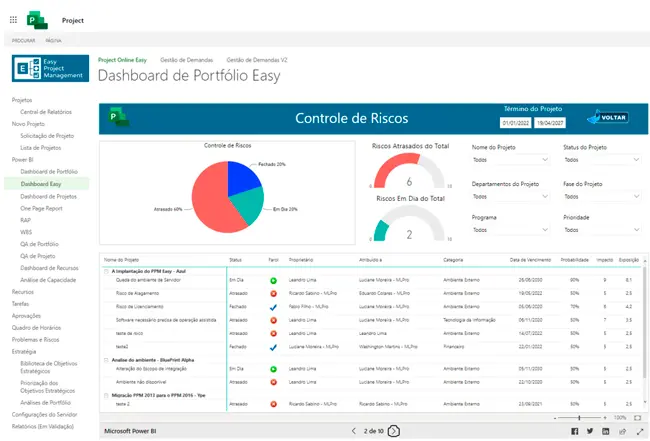Open Análise de Capacidade in the sidebar
This screenshot has width=650, height=441.
coord(48,280)
